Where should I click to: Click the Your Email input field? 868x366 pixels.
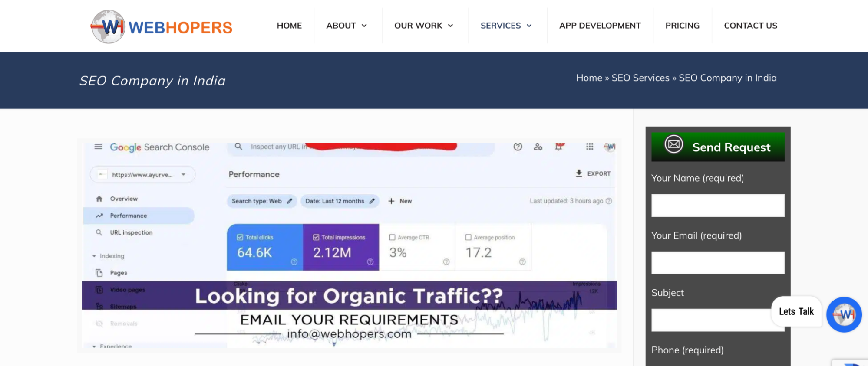click(718, 263)
